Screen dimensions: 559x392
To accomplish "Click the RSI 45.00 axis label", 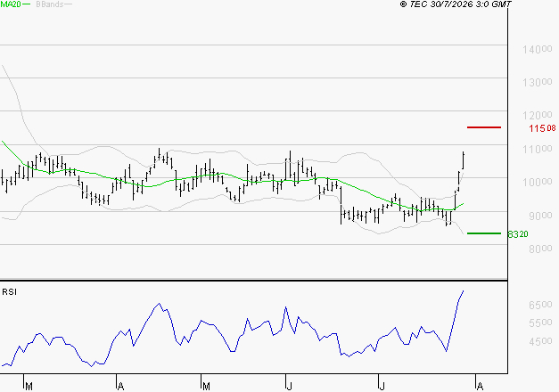I will (x=540, y=341).
